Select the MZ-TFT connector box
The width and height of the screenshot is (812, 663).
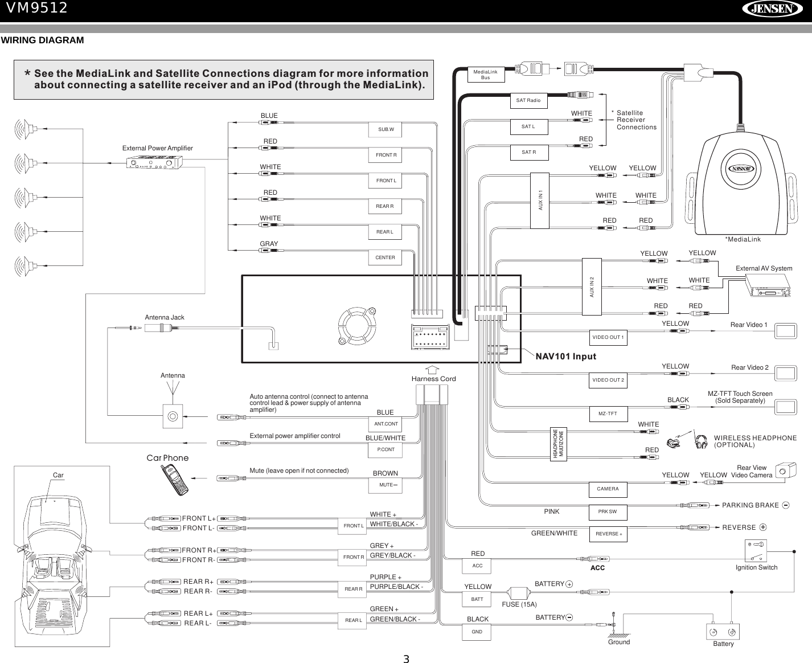(x=608, y=414)
